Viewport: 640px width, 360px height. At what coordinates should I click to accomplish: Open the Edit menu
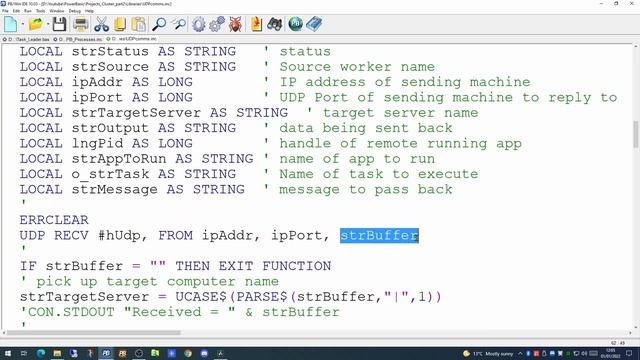click(x=16, y=11)
